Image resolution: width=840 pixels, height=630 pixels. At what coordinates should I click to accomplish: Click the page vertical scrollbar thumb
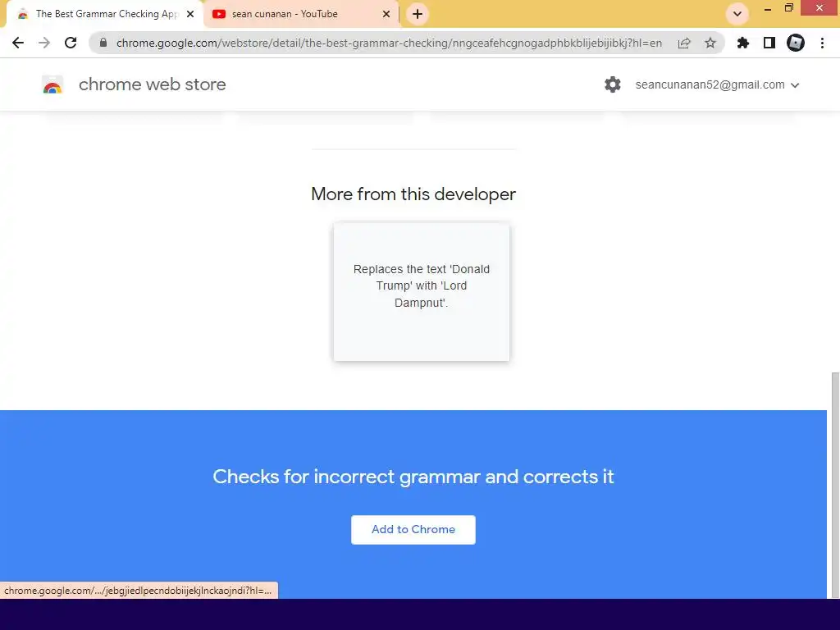pyautogui.click(x=834, y=485)
